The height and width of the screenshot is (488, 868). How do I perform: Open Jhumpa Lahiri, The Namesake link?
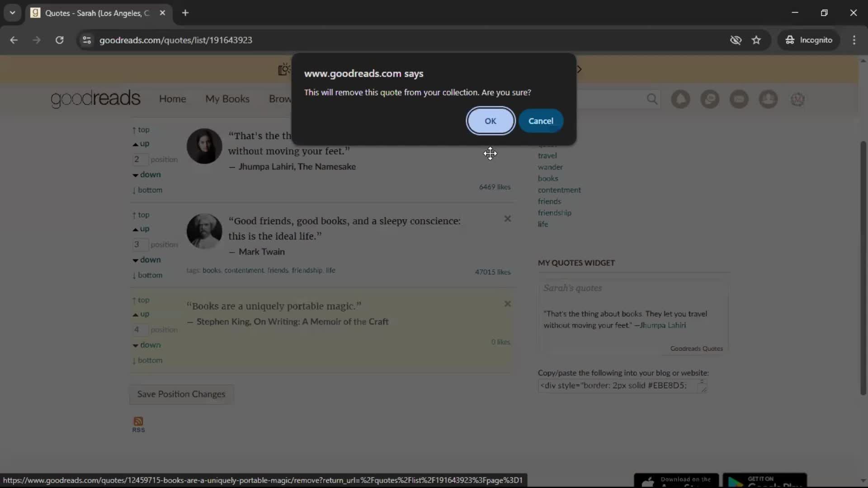pyautogui.click(x=297, y=167)
